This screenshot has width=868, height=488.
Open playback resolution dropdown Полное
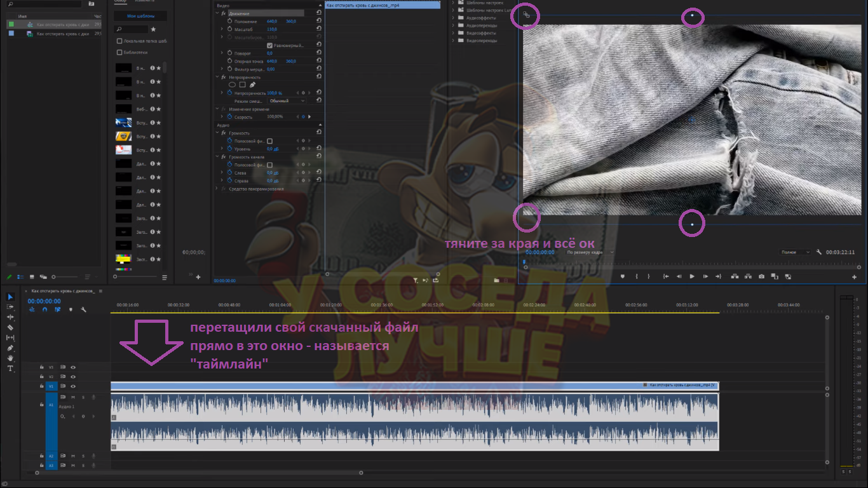coord(796,252)
